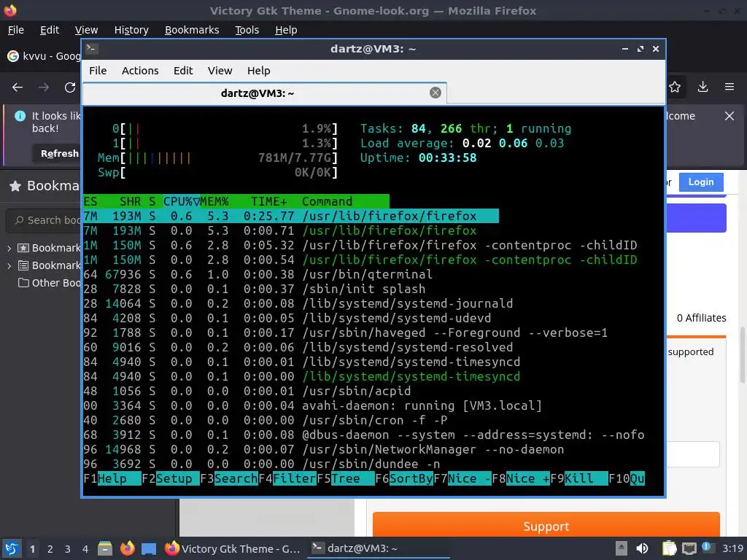
Task: Bookmark this page with star icon
Action: (675, 87)
